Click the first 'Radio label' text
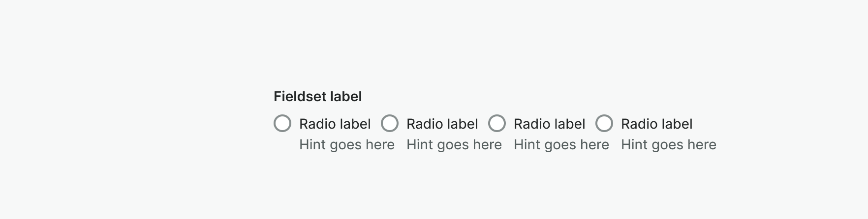 pos(335,124)
